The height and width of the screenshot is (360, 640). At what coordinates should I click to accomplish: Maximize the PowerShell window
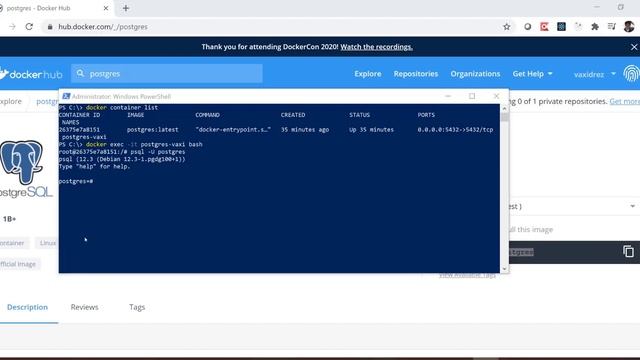(472, 96)
